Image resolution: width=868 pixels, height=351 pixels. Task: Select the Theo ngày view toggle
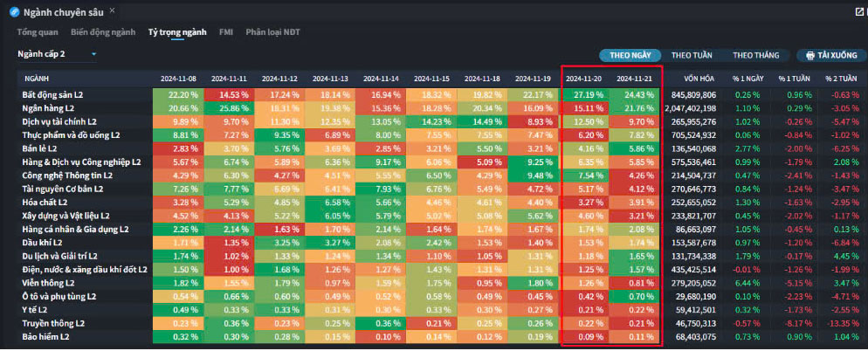[630, 55]
